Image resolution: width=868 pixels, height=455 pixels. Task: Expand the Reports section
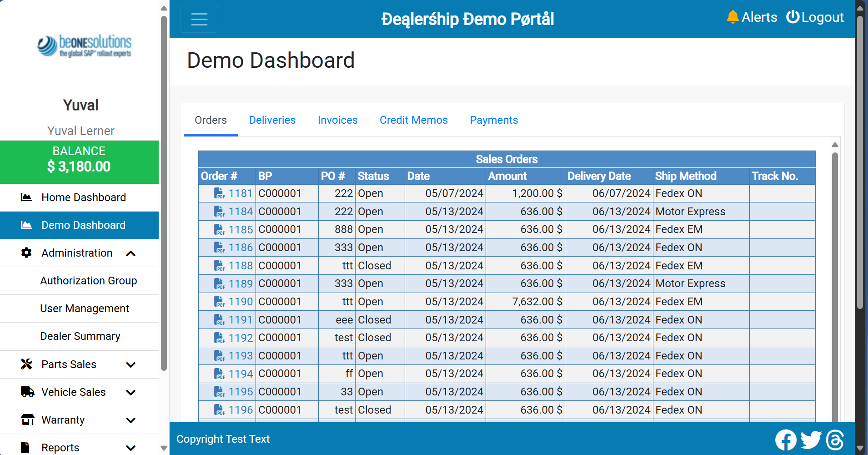tap(131, 448)
